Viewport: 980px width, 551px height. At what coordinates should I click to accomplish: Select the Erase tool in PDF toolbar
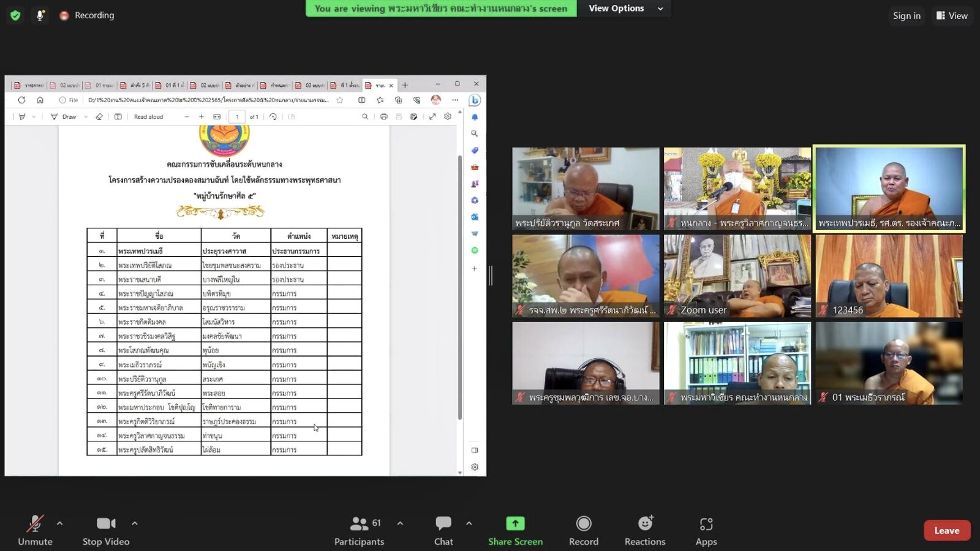coord(99,116)
